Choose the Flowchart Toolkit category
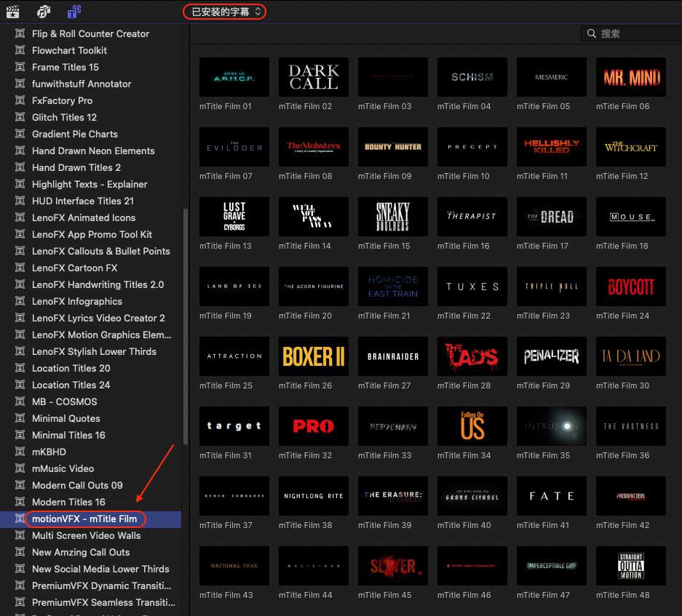 pos(69,50)
